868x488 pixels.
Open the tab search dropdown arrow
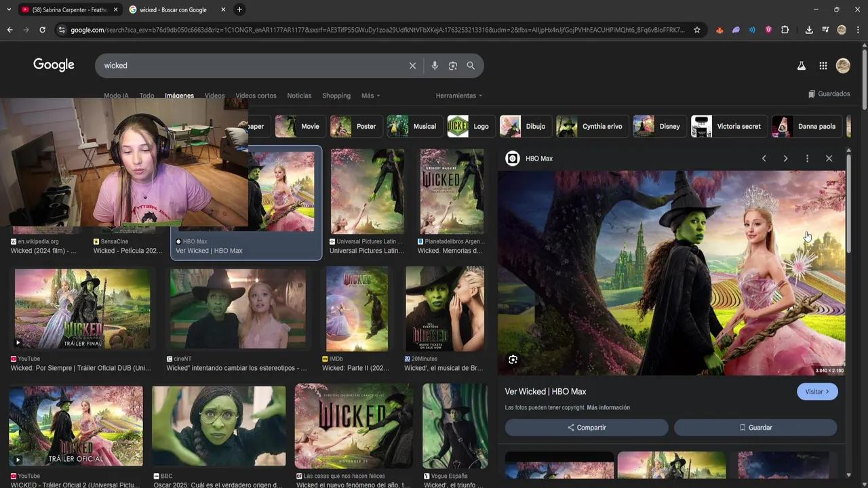9,9
